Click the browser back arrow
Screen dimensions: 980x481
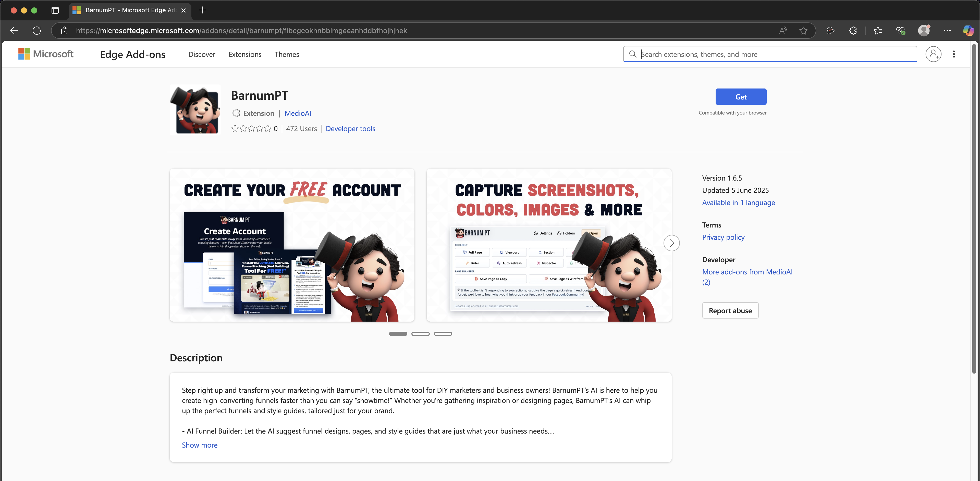pyautogui.click(x=14, y=30)
